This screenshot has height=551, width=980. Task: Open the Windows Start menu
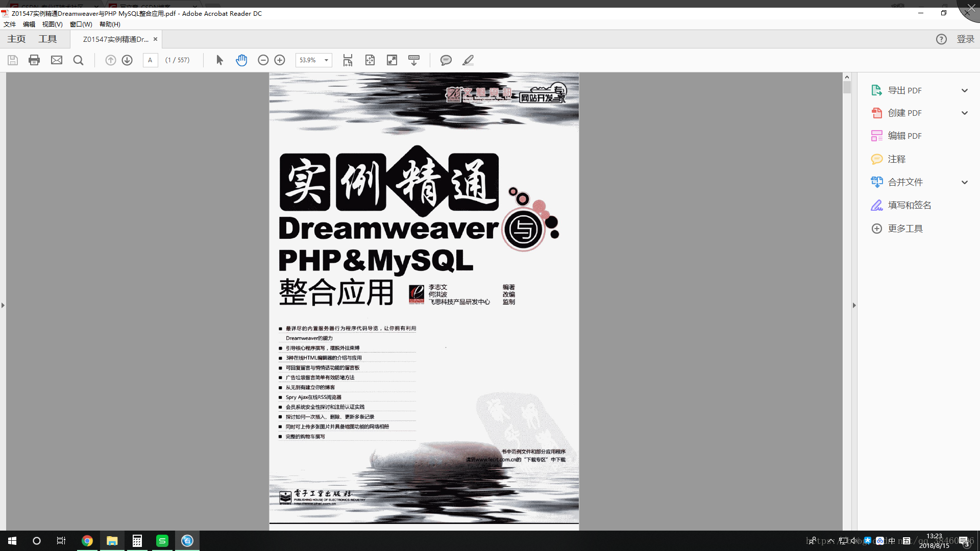pos(12,541)
